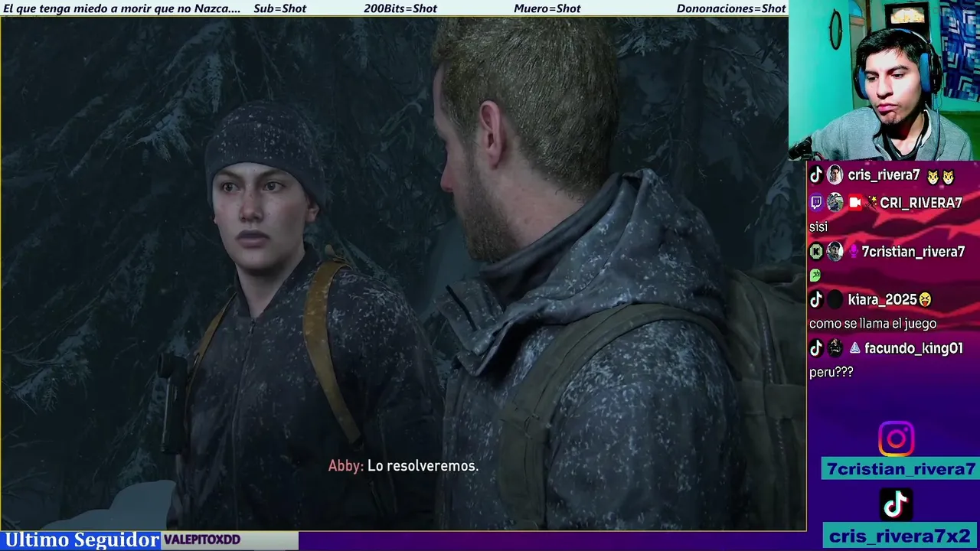Click the username facundo_king01 in chat

click(913, 348)
